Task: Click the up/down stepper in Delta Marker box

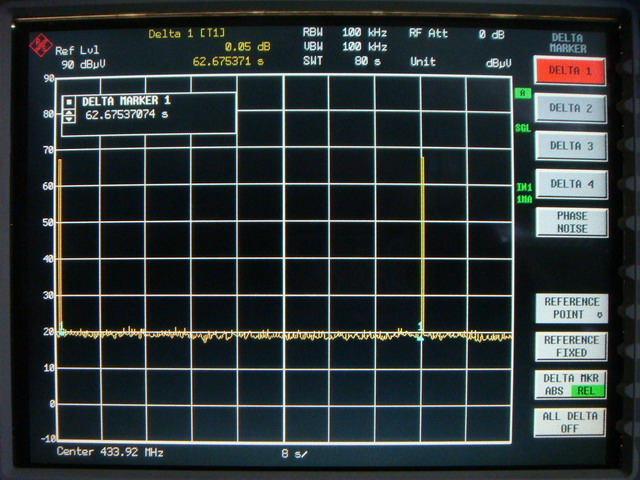Action: click(x=69, y=116)
